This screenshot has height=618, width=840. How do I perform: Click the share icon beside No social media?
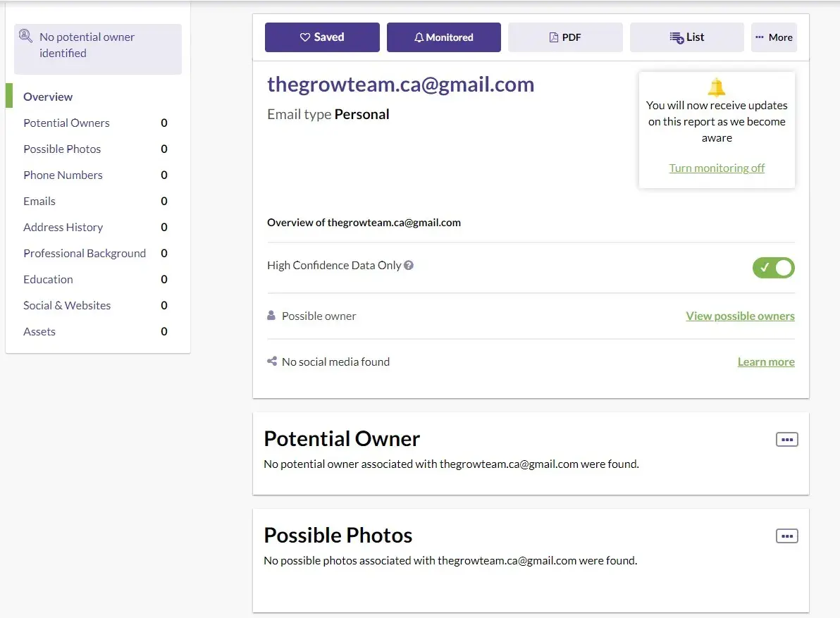(272, 361)
